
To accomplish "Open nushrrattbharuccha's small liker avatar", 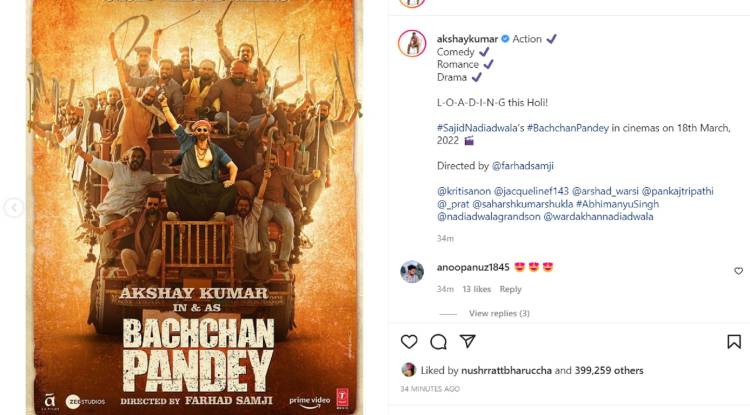I will coord(408,370).
